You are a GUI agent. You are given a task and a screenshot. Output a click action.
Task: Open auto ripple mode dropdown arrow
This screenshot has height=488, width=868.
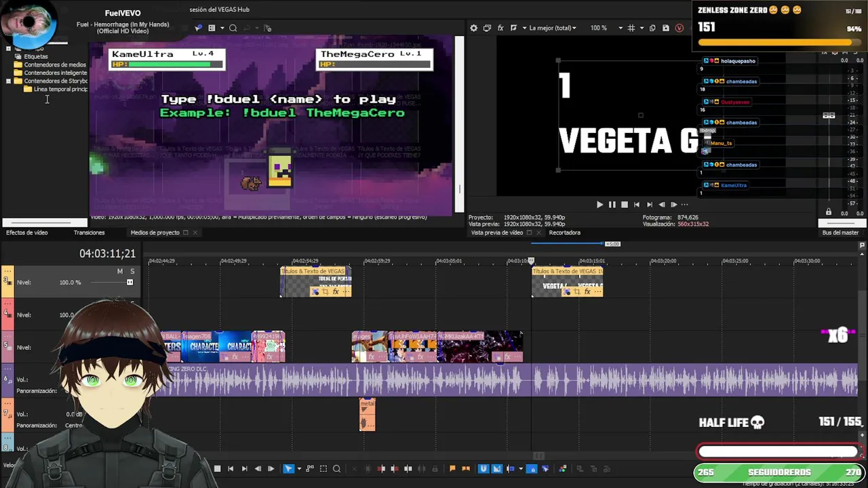point(521,468)
